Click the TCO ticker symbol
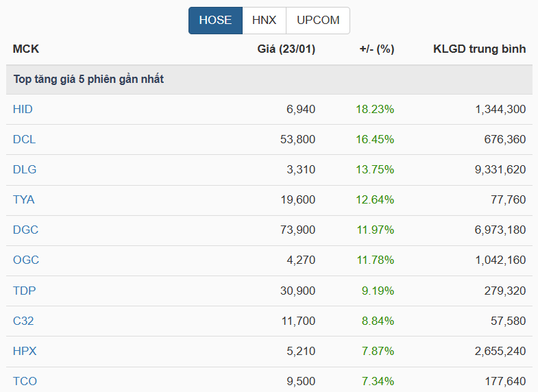538x392 pixels. pyautogui.click(x=25, y=381)
